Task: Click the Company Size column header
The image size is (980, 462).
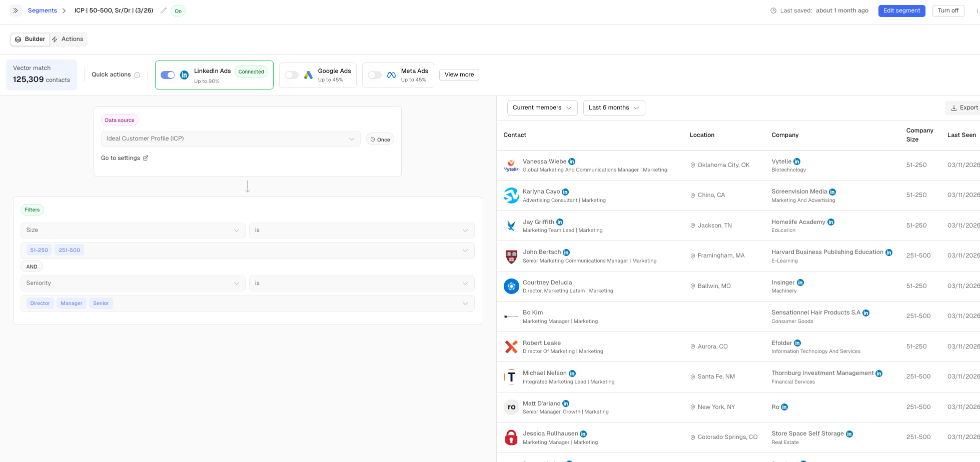Action: coord(919,135)
